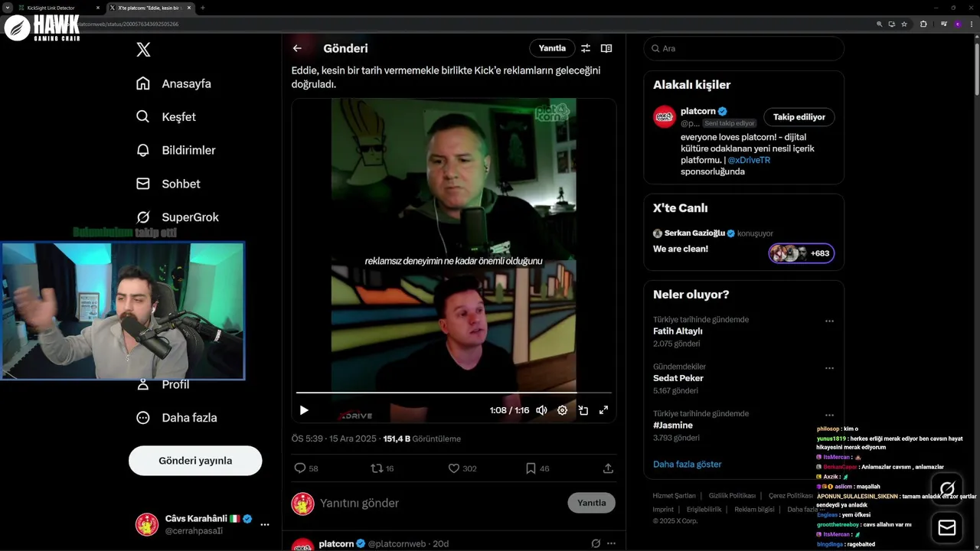Click the repost icon with 16
Image resolution: width=980 pixels, height=551 pixels.
point(377,468)
